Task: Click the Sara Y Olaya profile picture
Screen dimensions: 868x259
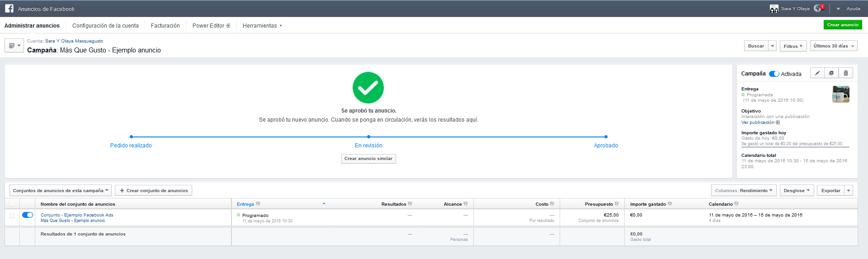Action: (x=774, y=9)
